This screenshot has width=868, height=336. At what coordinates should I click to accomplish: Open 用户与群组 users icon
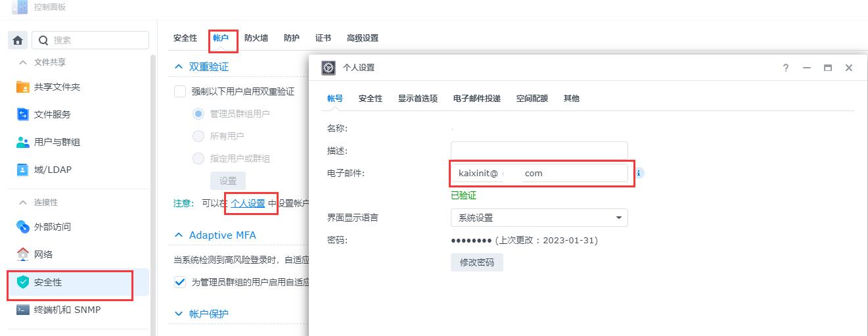pyautogui.click(x=23, y=142)
